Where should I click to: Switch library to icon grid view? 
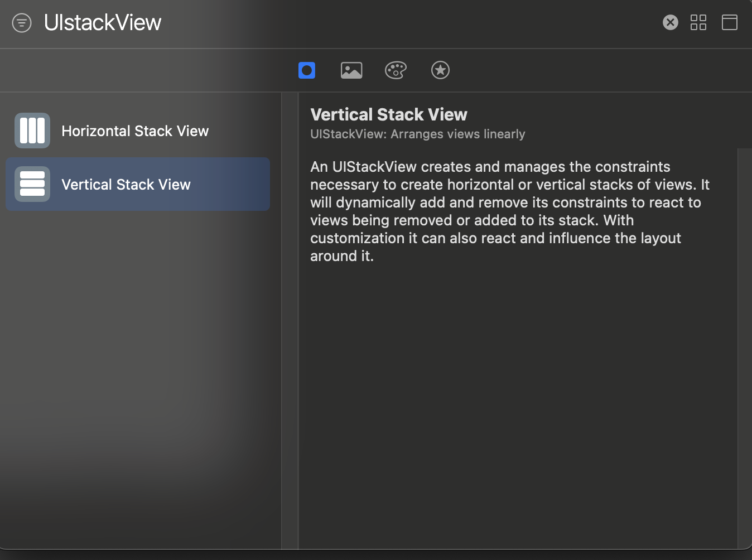pos(698,22)
